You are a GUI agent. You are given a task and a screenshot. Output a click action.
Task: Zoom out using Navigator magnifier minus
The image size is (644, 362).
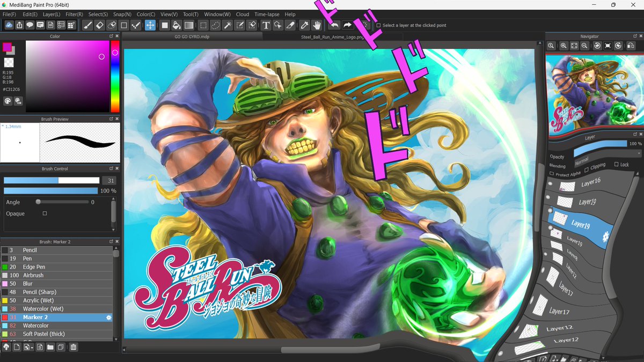point(584,46)
